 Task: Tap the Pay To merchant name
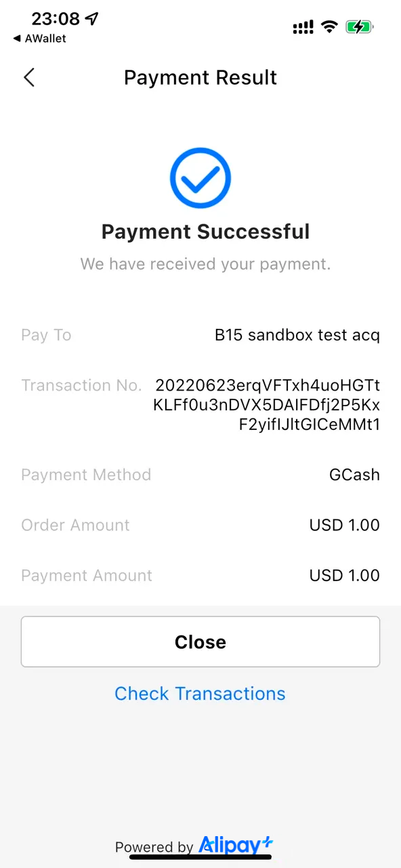click(297, 334)
